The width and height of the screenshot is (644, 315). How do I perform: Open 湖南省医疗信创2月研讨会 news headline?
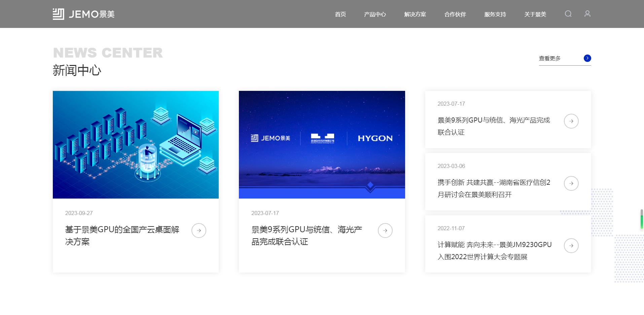[x=494, y=188]
